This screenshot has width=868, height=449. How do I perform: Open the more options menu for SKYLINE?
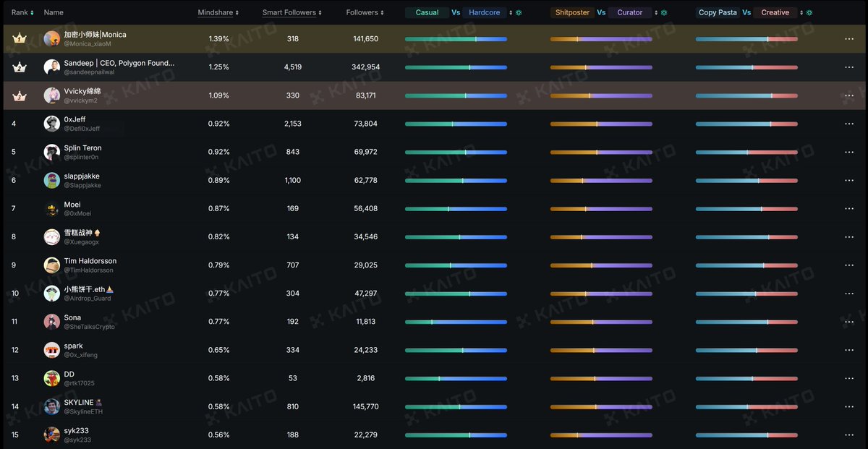click(849, 407)
